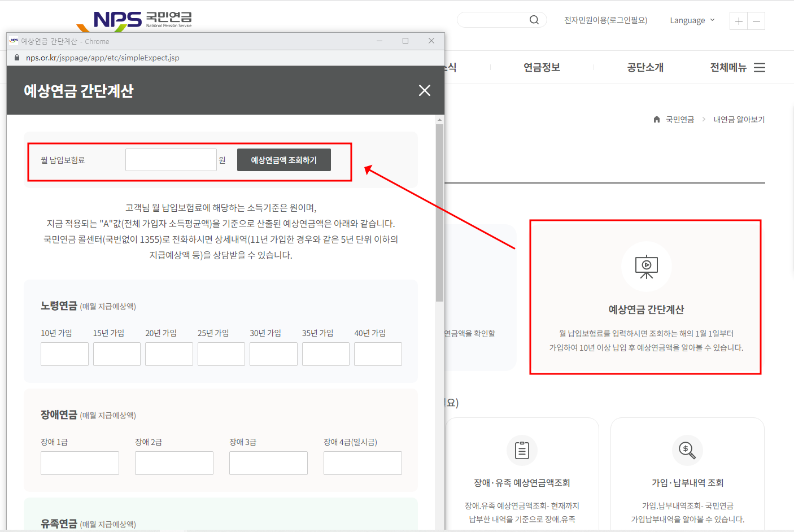Select the 공단소개 menu
Image resolution: width=794 pixels, height=532 pixels.
coord(645,67)
